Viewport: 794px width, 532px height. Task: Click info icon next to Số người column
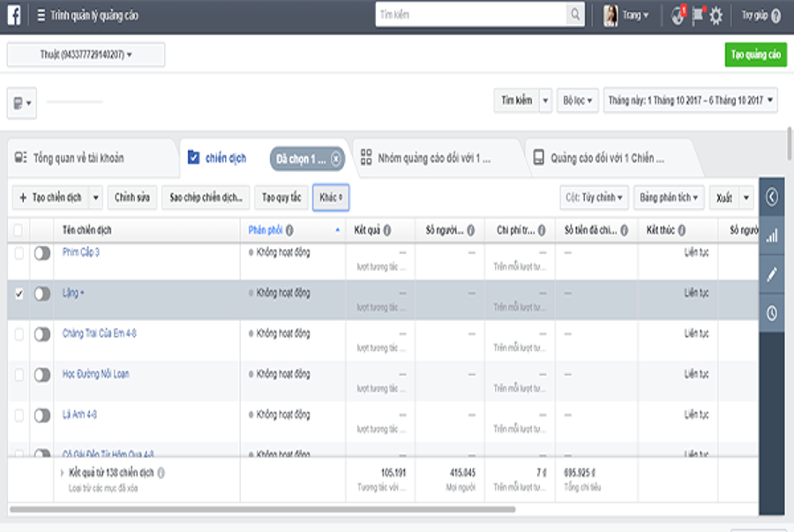tap(471, 230)
